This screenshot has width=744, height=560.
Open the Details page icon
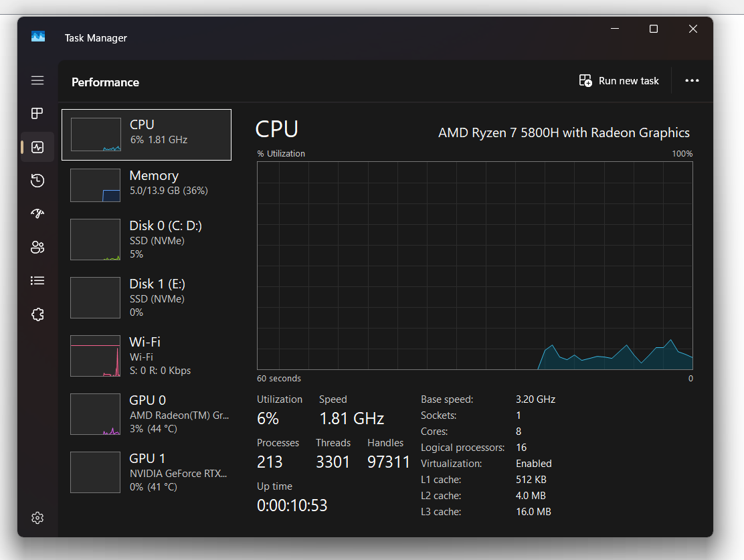click(x=37, y=281)
